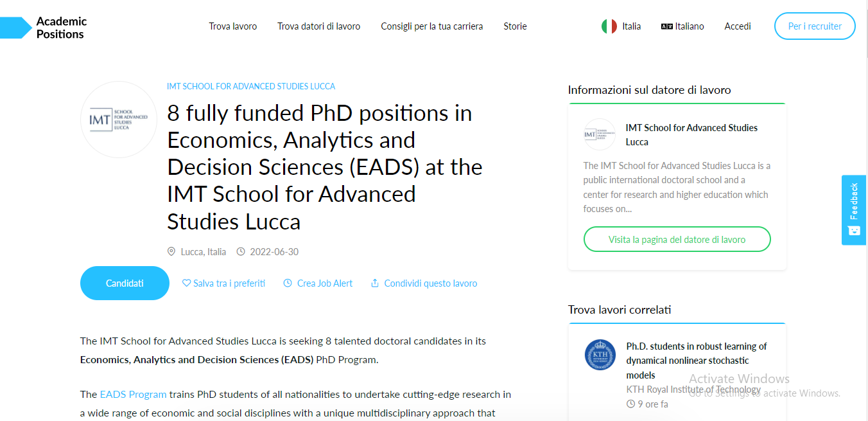Click the 9 ore fa timestamp
This screenshot has width=868, height=421.
[x=653, y=404]
